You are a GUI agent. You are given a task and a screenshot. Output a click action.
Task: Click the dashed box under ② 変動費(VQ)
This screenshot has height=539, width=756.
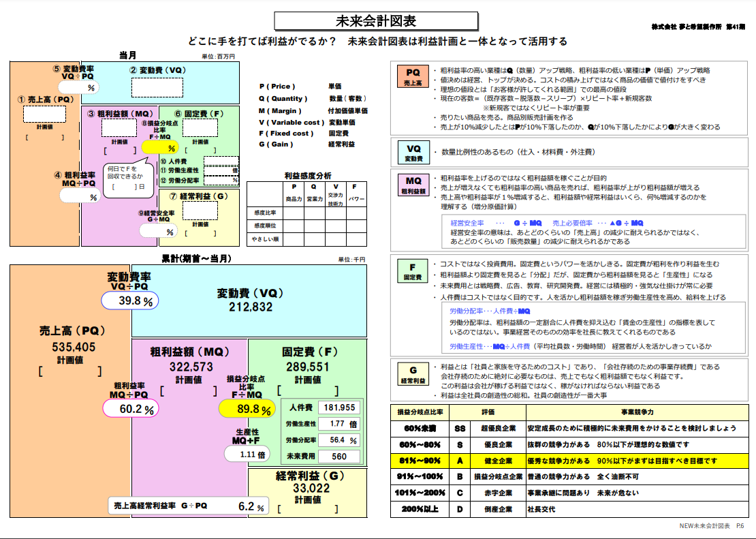click(x=157, y=87)
